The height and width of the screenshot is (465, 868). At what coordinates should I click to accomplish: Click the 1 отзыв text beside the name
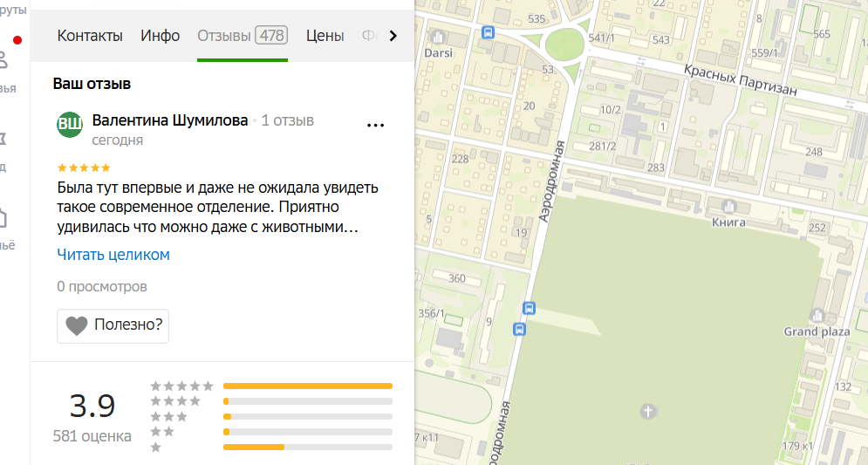point(287,120)
